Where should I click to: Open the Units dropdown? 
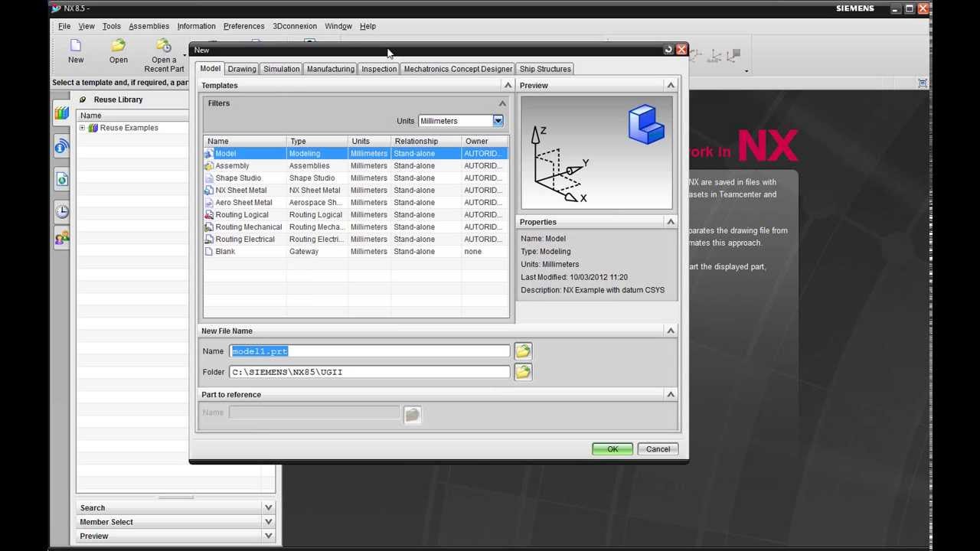[x=498, y=121]
